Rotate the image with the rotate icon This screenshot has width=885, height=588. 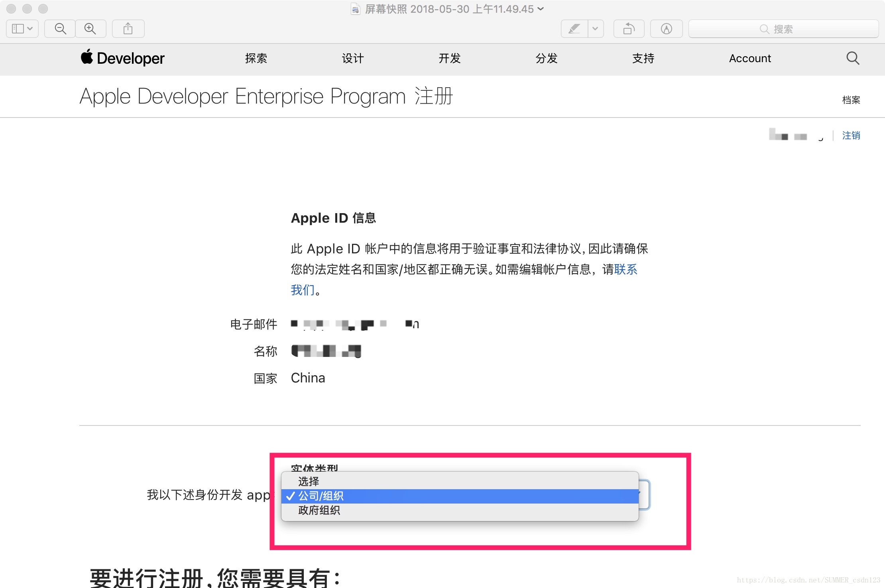pyautogui.click(x=629, y=29)
